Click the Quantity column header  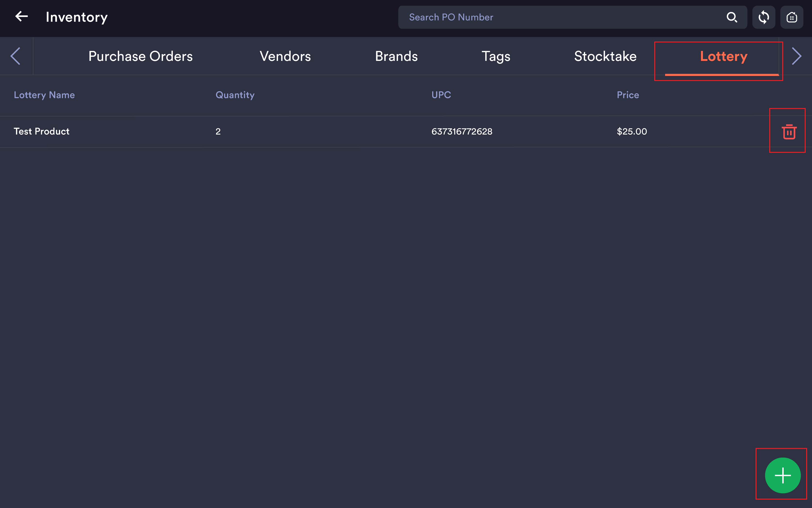(x=235, y=95)
